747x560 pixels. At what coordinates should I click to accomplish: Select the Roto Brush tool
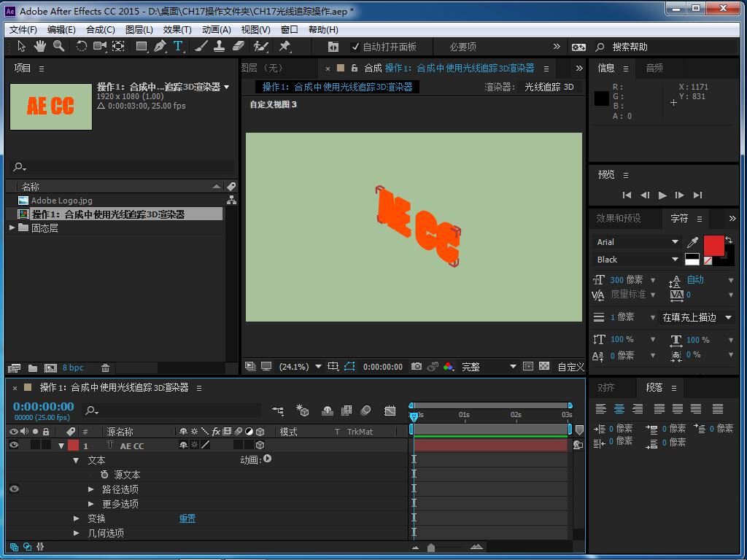click(x=260, y=46)
